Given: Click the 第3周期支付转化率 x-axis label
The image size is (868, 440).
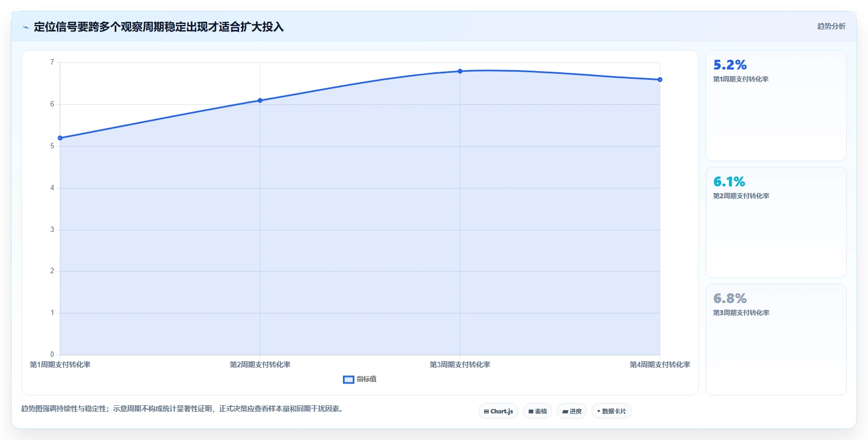Looking at the screenshot, I should click(x=460, y=365).
